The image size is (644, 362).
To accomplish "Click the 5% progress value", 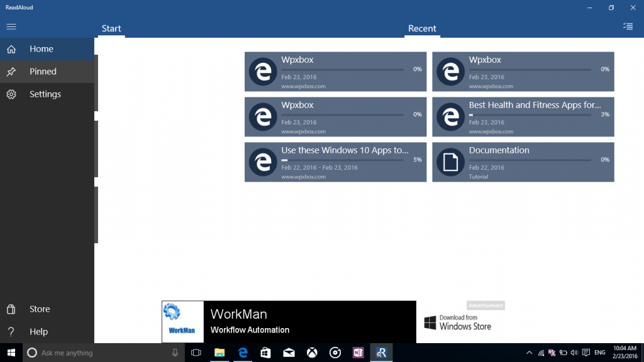I will pyautogui.click(x=418, y=160).
